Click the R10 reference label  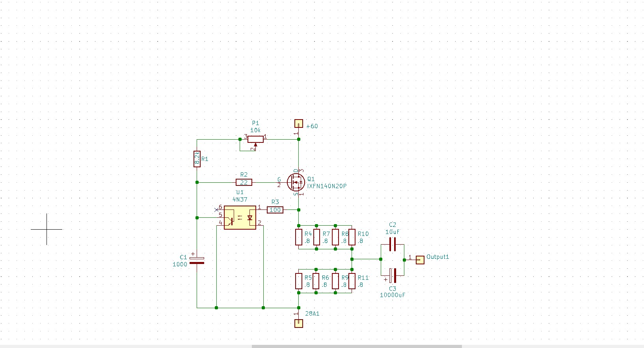click(363, 234)
